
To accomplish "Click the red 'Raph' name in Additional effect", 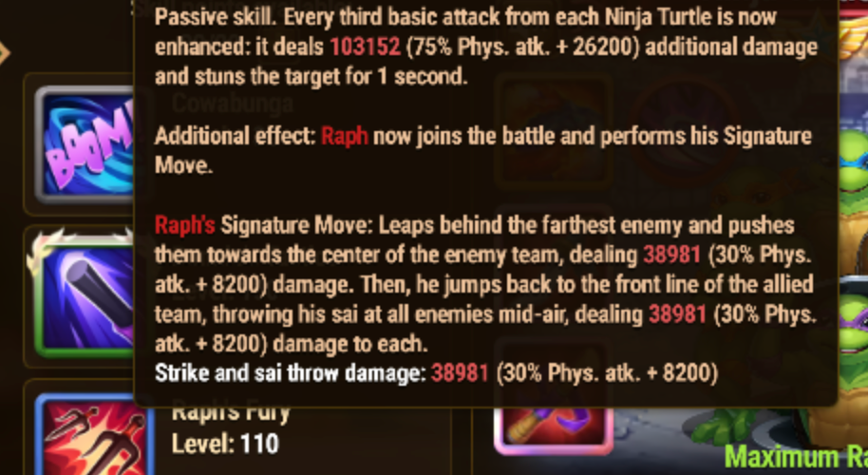I will pos(345,136).
